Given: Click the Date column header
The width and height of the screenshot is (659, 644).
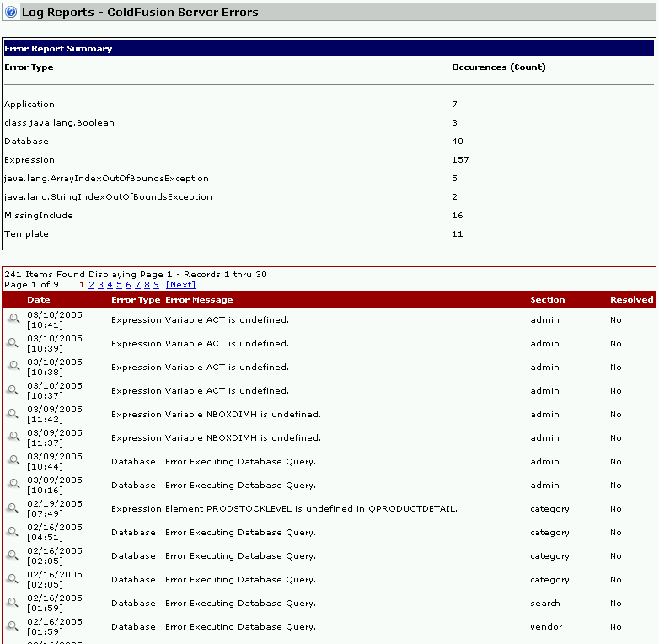Looking at the screenshot, I should 39,300.
